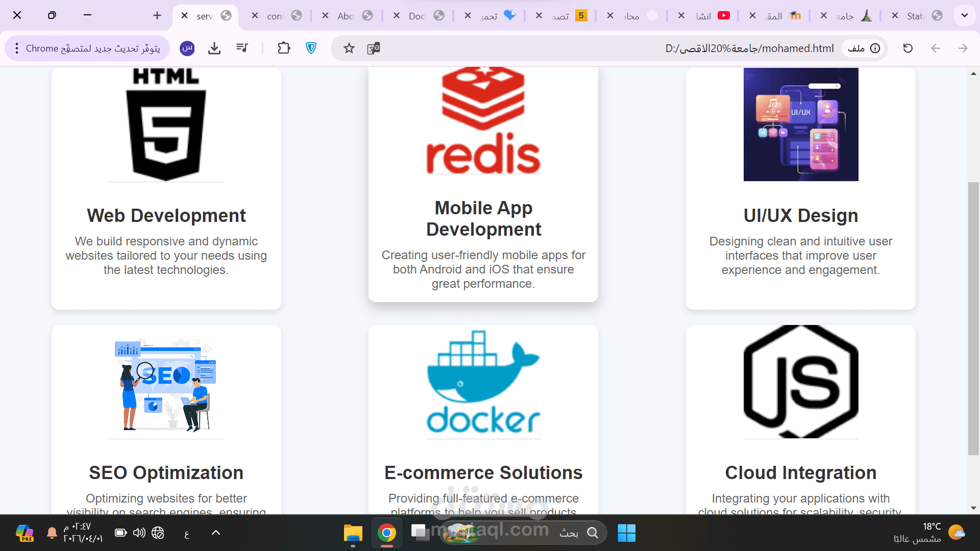The image size is (980, 551).
Task: Open Windows Start menu
Action: point(626,533)
